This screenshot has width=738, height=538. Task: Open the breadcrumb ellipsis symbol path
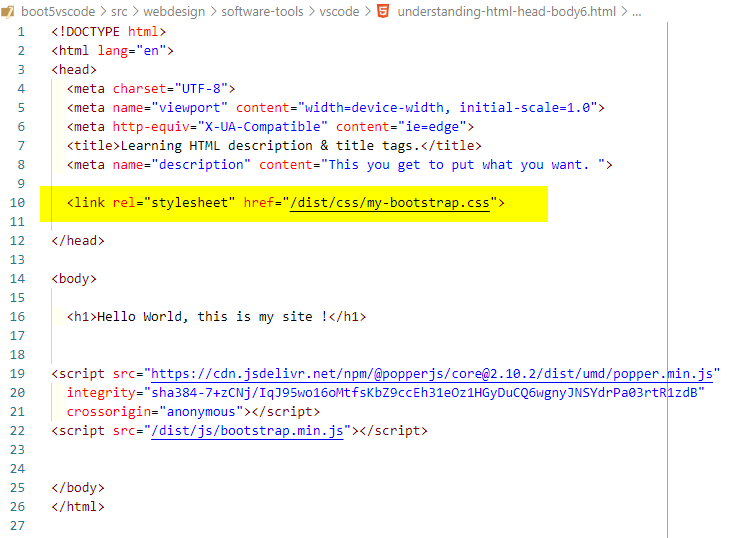tap(636, 11)
